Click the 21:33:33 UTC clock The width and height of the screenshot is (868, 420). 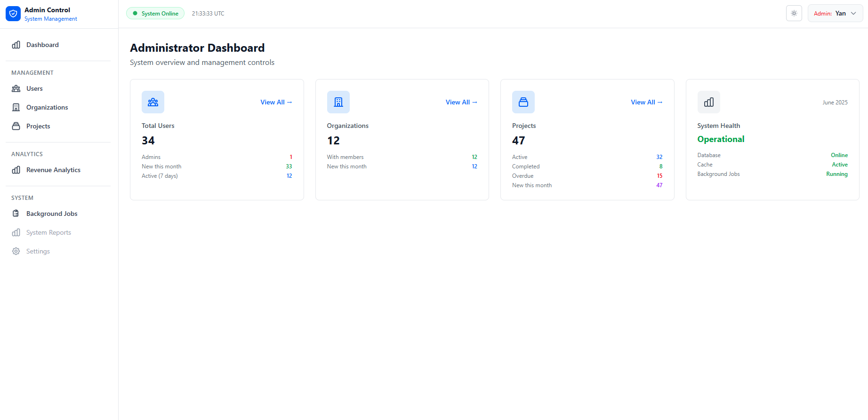click(208, 14)
